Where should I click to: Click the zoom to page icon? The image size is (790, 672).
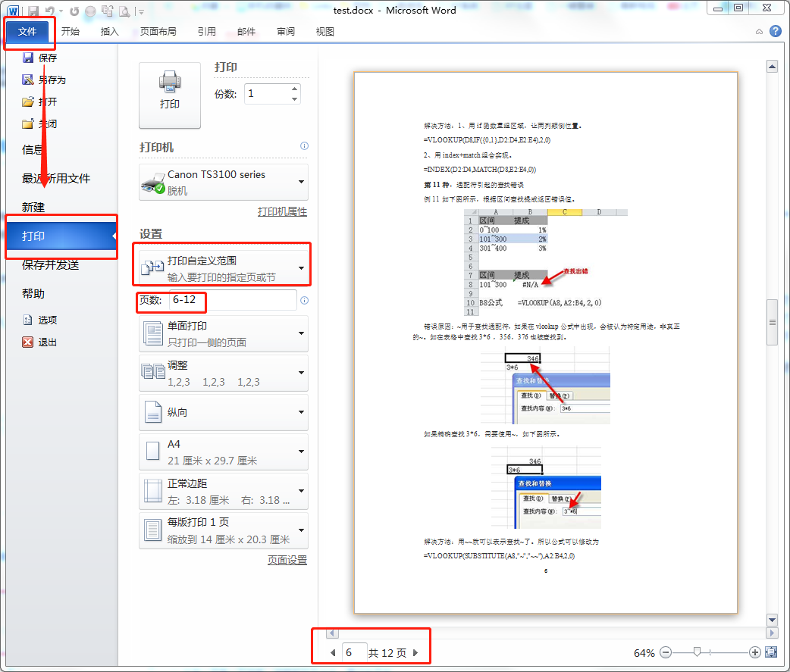[771, 652]
